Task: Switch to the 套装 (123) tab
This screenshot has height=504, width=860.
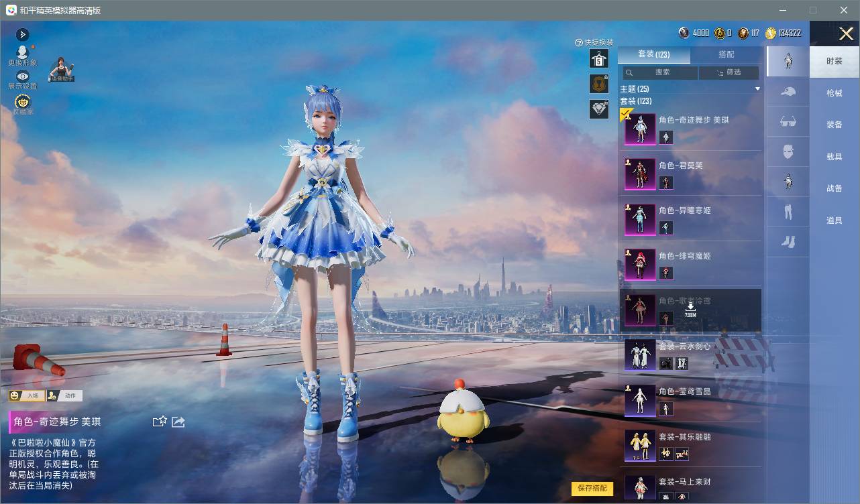Action: 654,54
